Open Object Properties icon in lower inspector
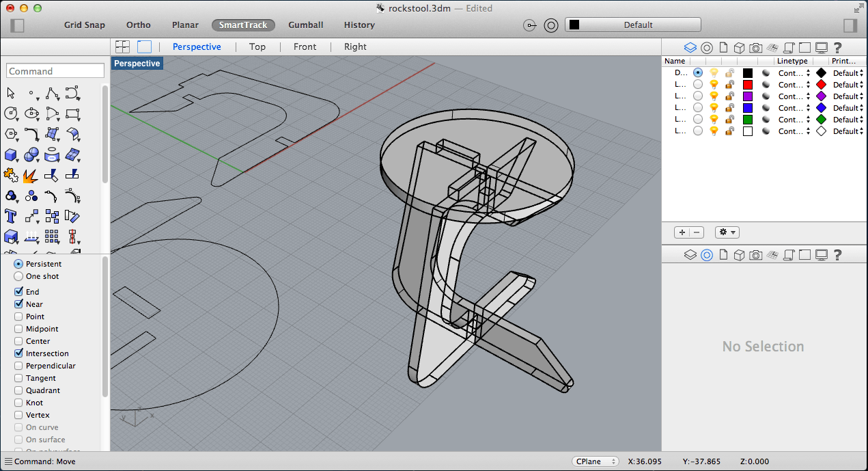 pyautogui.click(x=707, y=255)
